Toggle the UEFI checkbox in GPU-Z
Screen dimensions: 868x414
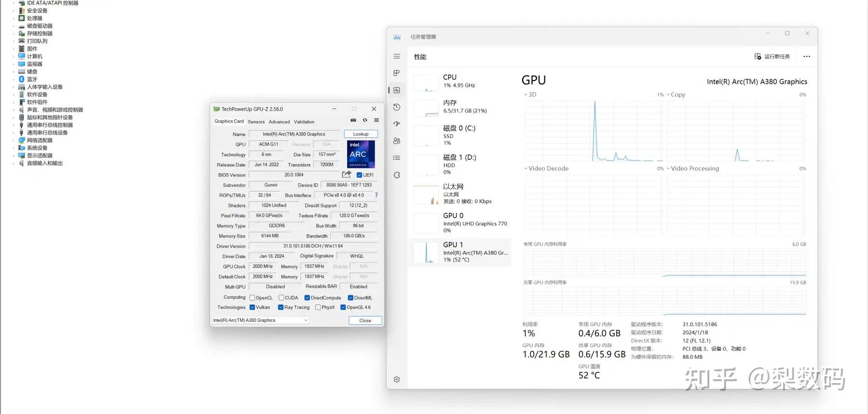359,175
